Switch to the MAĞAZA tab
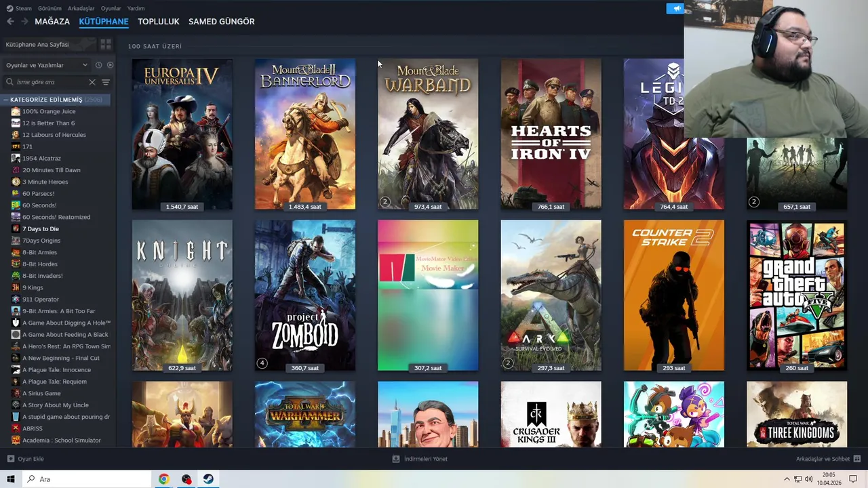 [52, 22]
